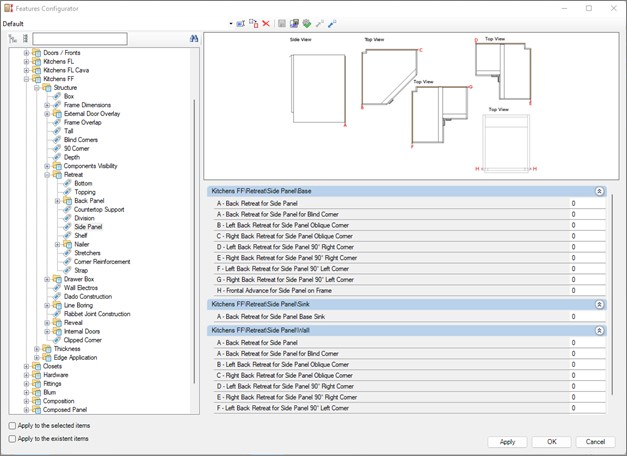Click the Cancel button

click(x=594, y=441)
